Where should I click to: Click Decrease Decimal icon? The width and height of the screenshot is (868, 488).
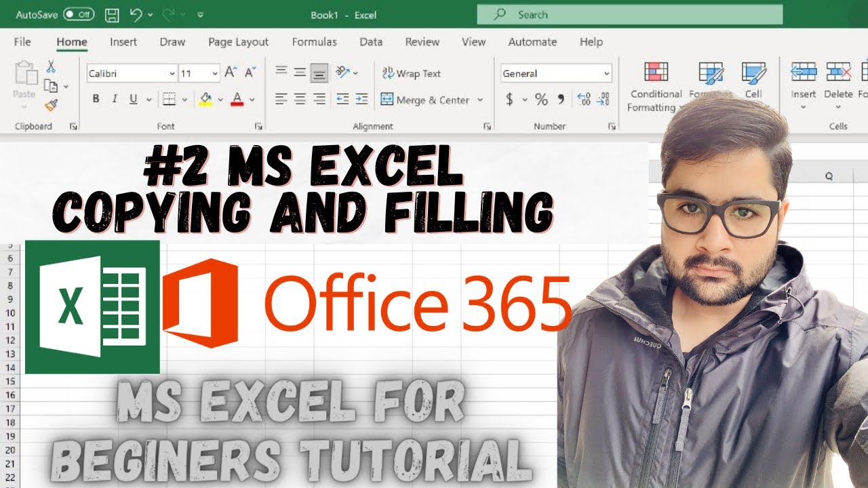click(604, 100)
